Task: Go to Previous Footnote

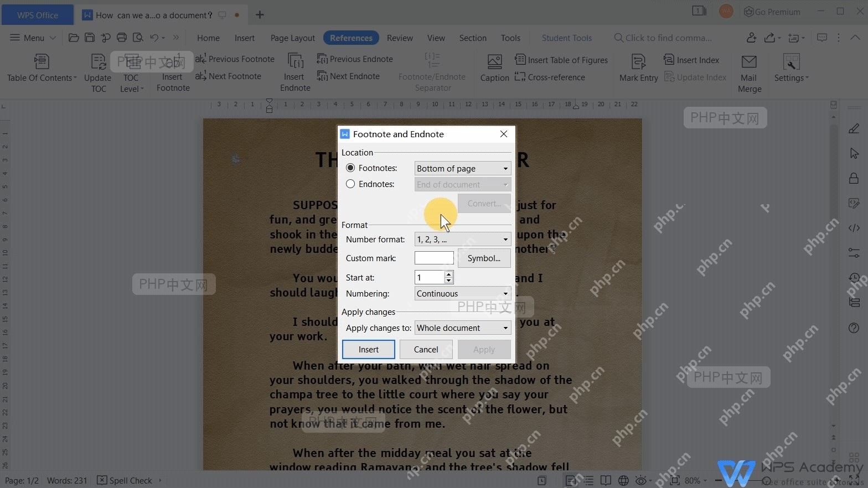Action: pyautogui.click(x=235, y=59)
